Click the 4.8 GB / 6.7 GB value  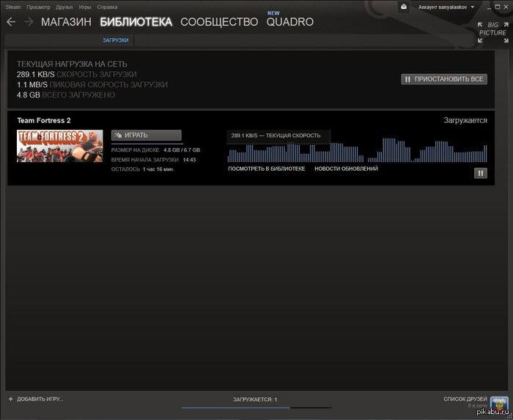(182, 150)
